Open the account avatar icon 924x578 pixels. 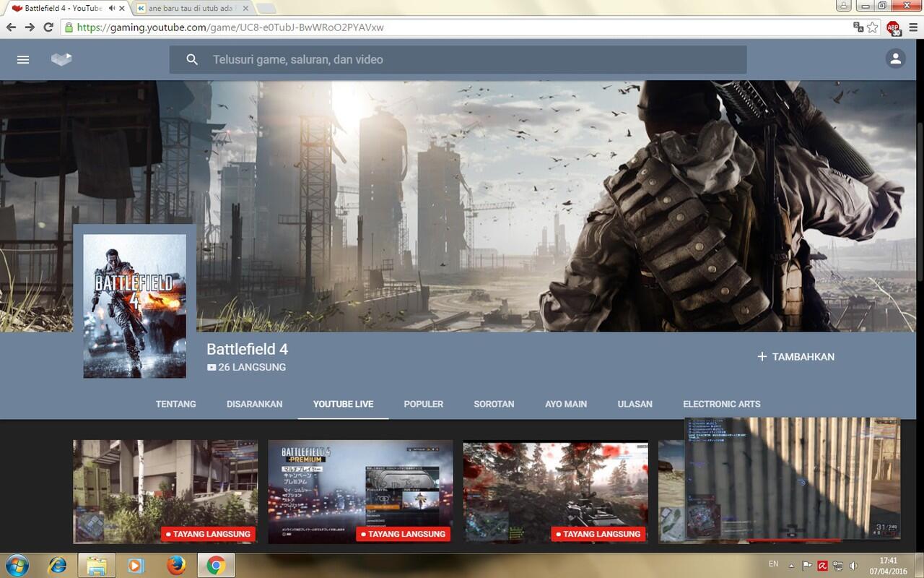point(895,59)
